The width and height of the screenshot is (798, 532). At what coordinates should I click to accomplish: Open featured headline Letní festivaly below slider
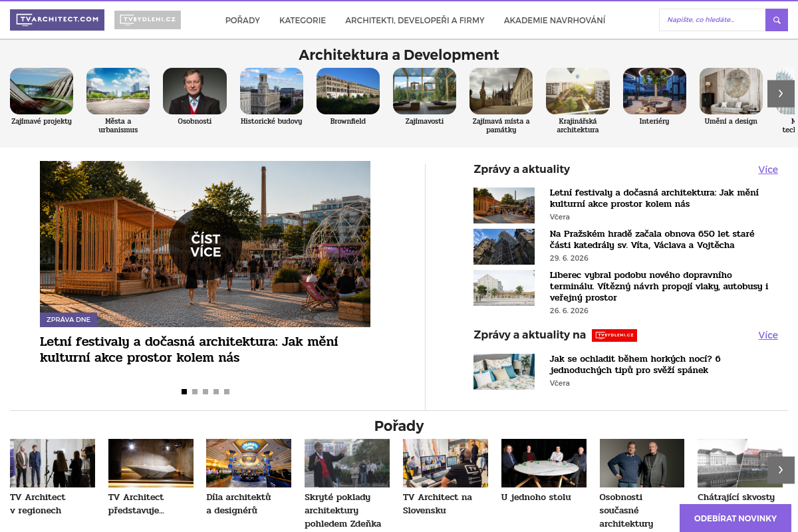click(189, 350)
